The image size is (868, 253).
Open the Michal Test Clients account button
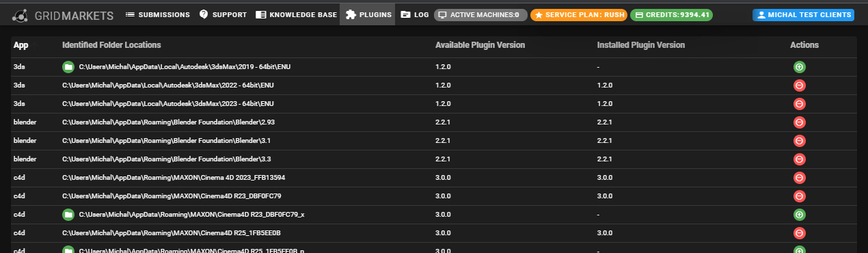pyautogui.click(x=803, y=14)
